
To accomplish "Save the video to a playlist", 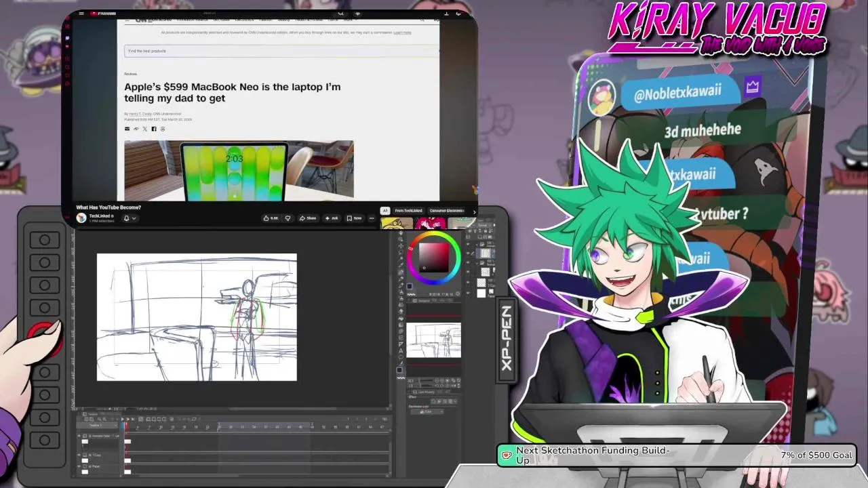I will click(355, 218).
